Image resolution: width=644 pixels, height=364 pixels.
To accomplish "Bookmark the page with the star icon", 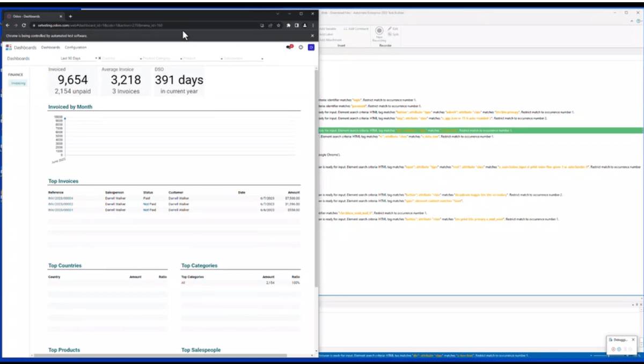I will click(x=279, y=25).
